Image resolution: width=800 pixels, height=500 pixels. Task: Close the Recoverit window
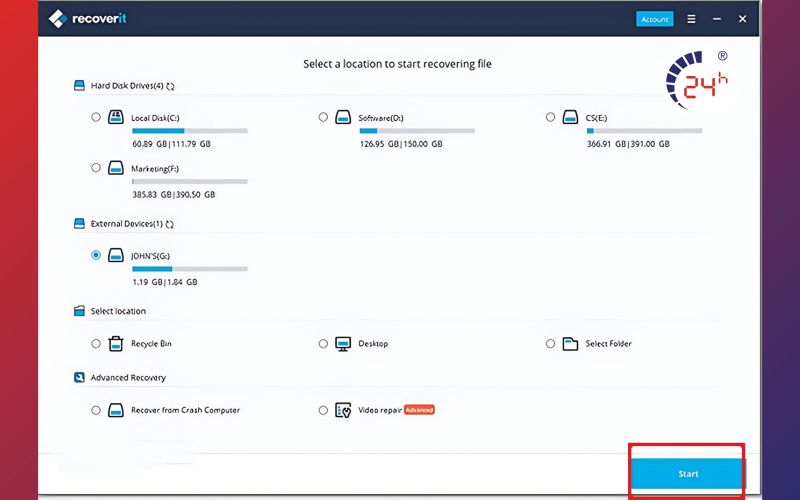tap(742, 19)
